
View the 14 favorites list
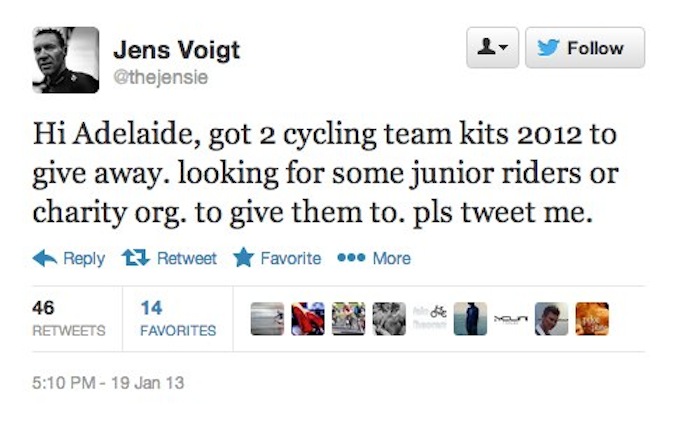pos(178,319)
